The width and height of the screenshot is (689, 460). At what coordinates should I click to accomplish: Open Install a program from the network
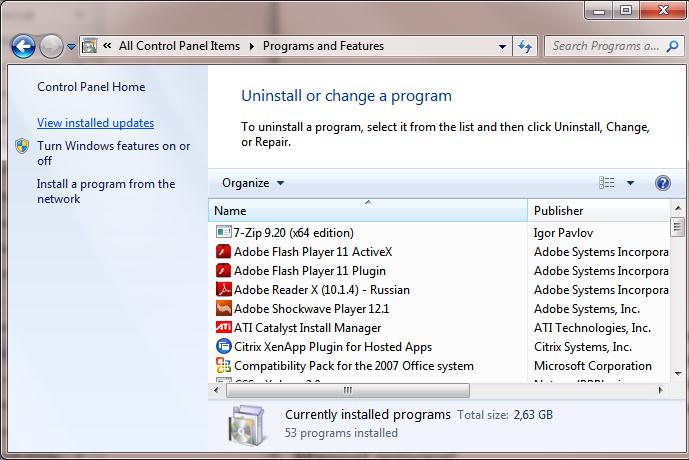(106, 191)
